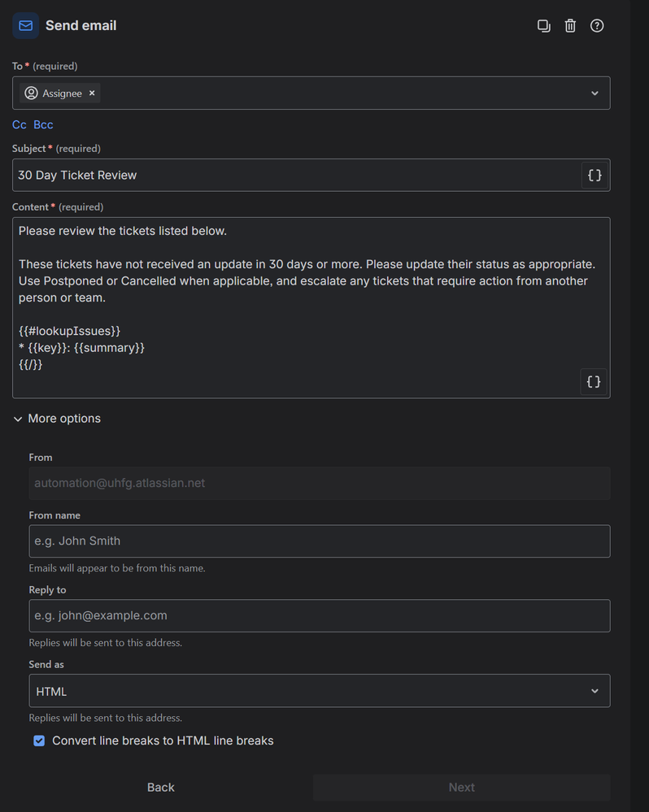Add Cc recipients

(x=20, y=124)
